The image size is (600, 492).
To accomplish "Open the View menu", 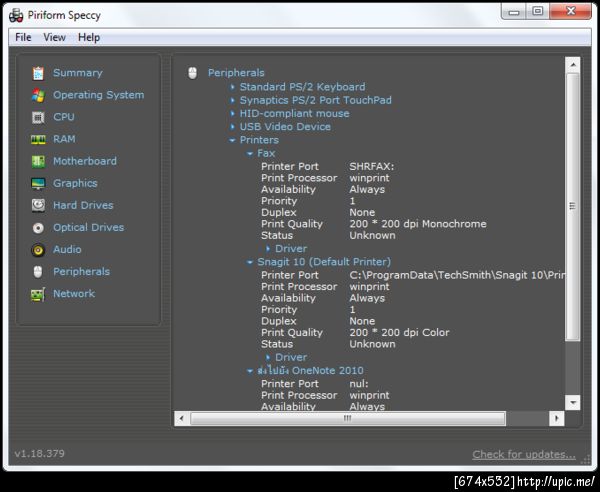I will 54,37.
